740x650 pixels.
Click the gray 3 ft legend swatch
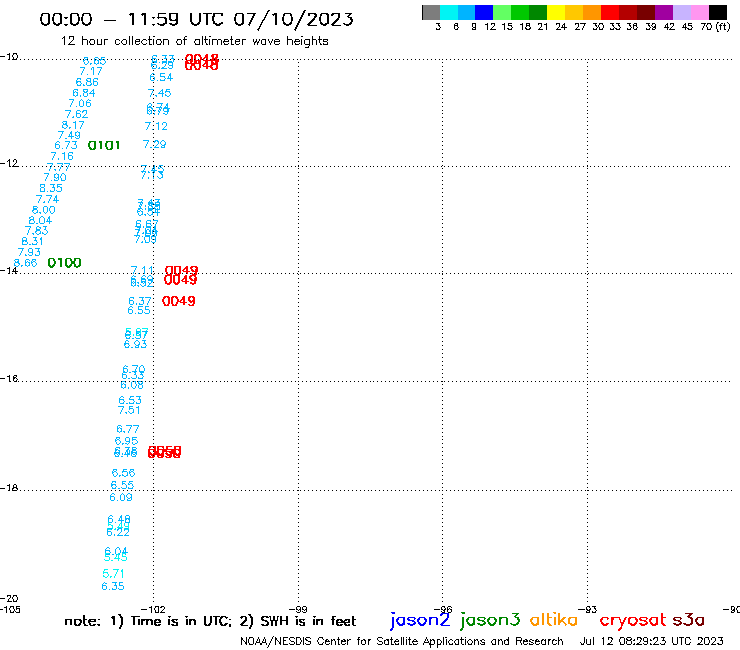tap(431, 12)
